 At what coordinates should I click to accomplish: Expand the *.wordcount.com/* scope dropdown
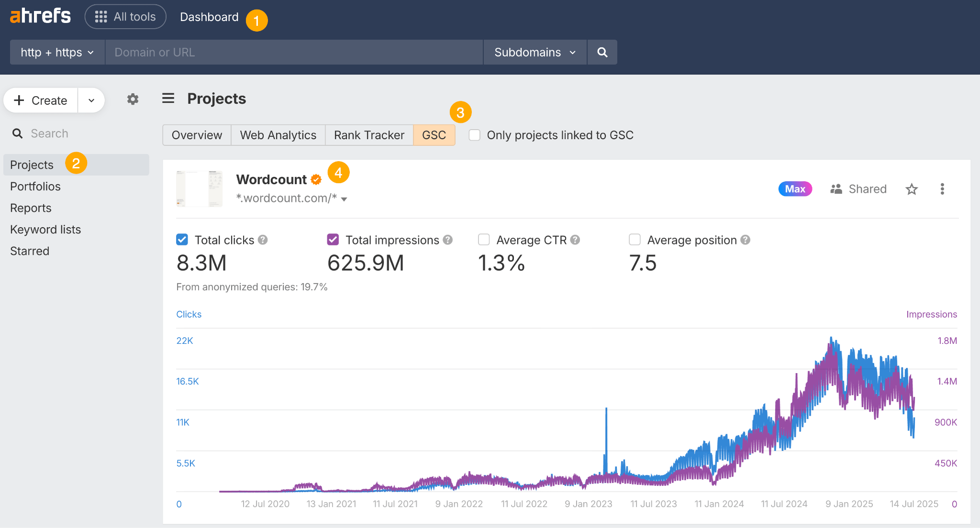pos(345,199)
